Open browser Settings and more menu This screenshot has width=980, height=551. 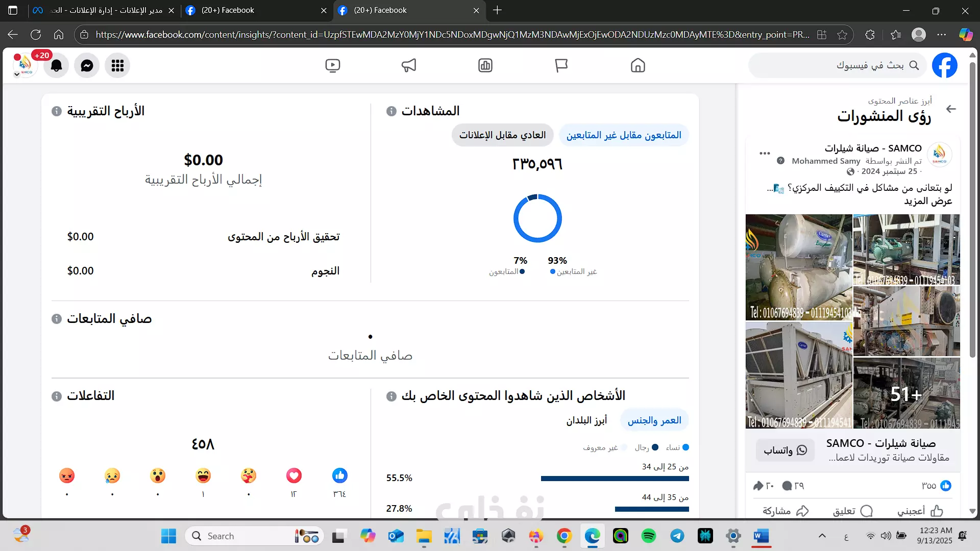942,35
